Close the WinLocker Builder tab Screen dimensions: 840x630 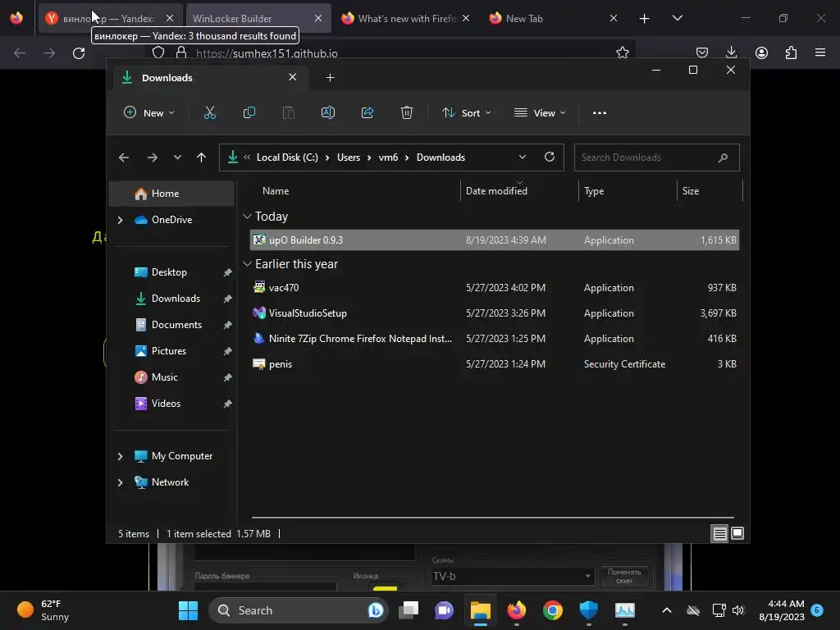click(x=318, y=18)
